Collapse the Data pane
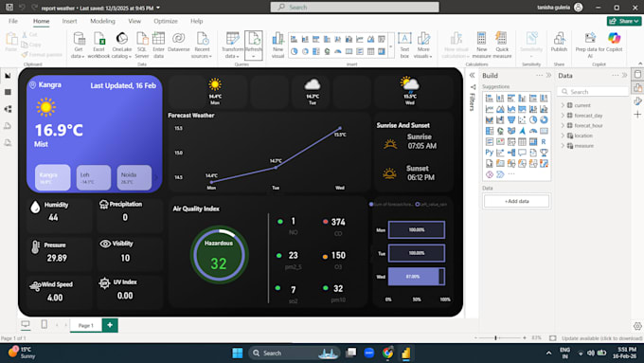 tap(625, 75)
